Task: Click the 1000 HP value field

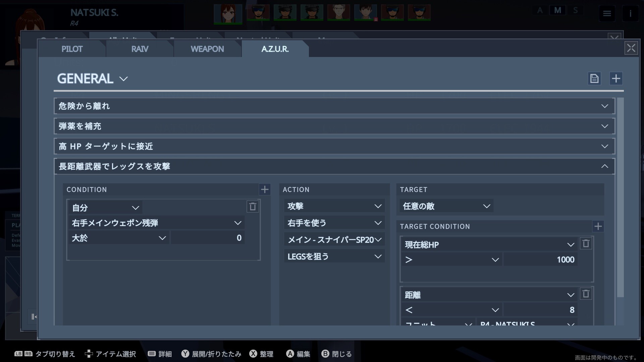Action: [540, 260]
